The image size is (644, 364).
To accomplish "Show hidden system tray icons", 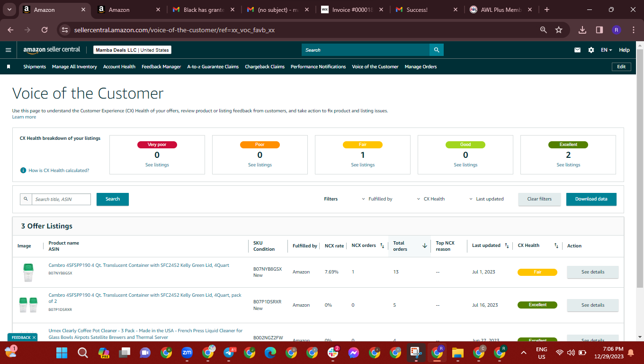I will pos(523,353).
